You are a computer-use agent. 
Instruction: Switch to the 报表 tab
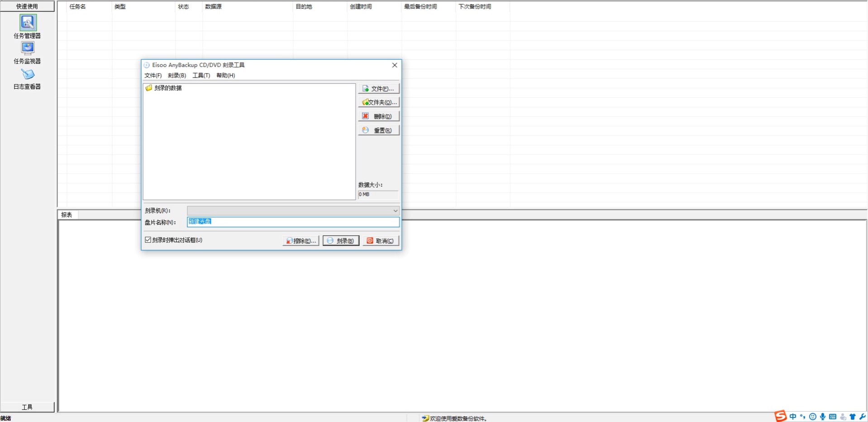(67, 215)
